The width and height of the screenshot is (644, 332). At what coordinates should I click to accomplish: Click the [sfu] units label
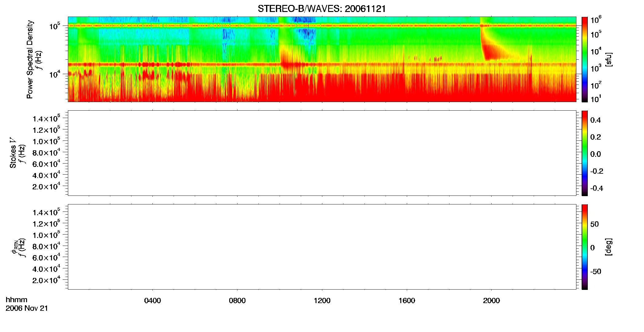pos(608,60)
